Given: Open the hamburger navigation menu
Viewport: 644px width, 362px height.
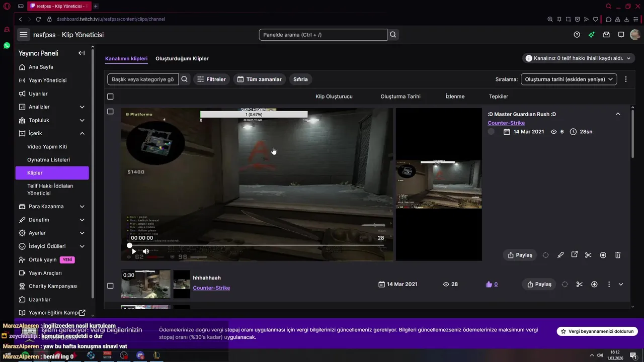Looking at the screenshot, I should (23, 35).
